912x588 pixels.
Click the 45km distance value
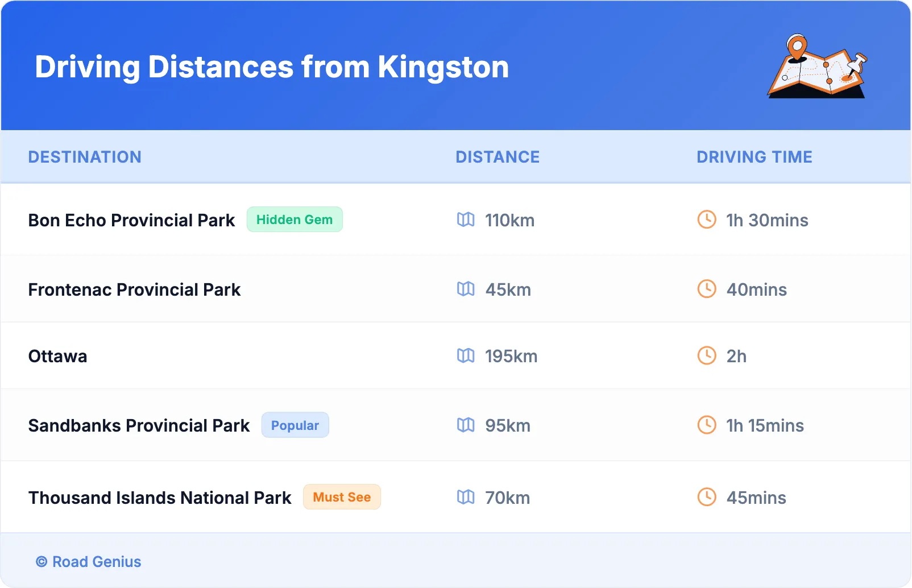[508, 289]
